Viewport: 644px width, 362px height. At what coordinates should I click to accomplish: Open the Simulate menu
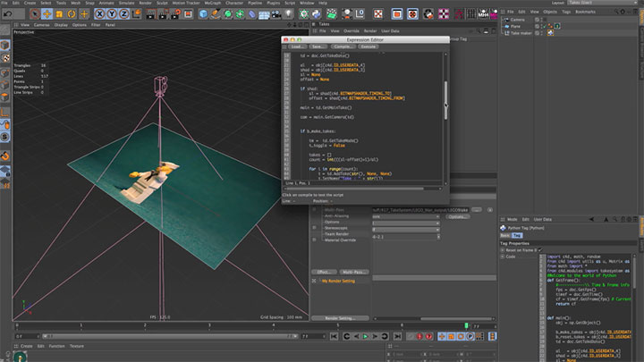[x=126, y=3]
